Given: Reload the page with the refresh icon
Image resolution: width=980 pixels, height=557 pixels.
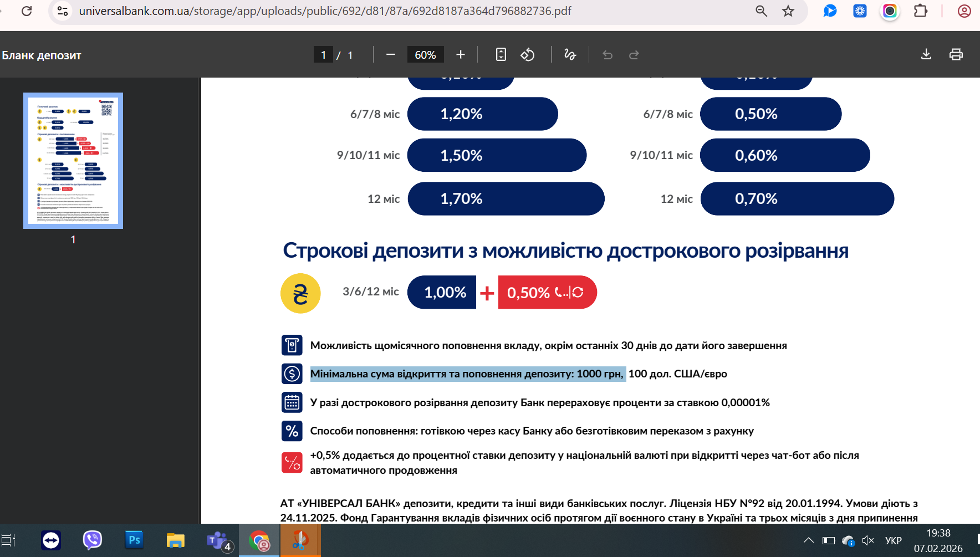Looking at the screenshot, I should 27,11.
